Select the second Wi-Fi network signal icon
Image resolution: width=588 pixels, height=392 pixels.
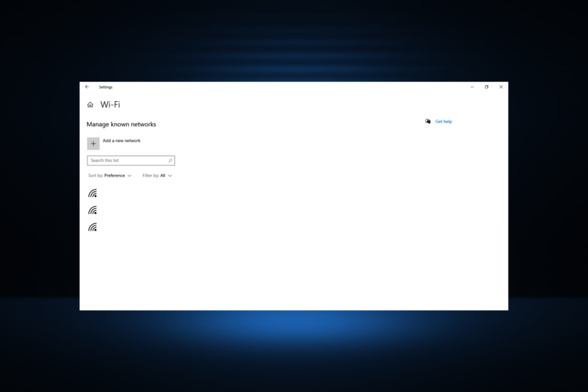(92, 209)
